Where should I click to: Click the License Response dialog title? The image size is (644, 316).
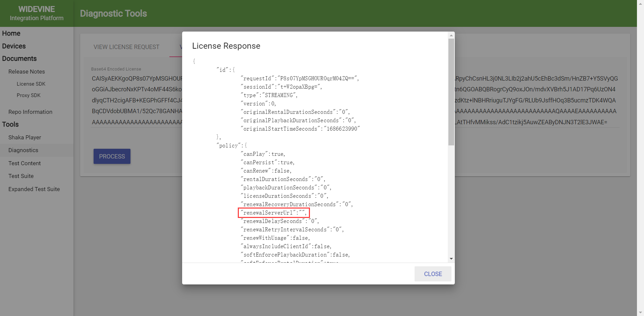coord(226,46)
